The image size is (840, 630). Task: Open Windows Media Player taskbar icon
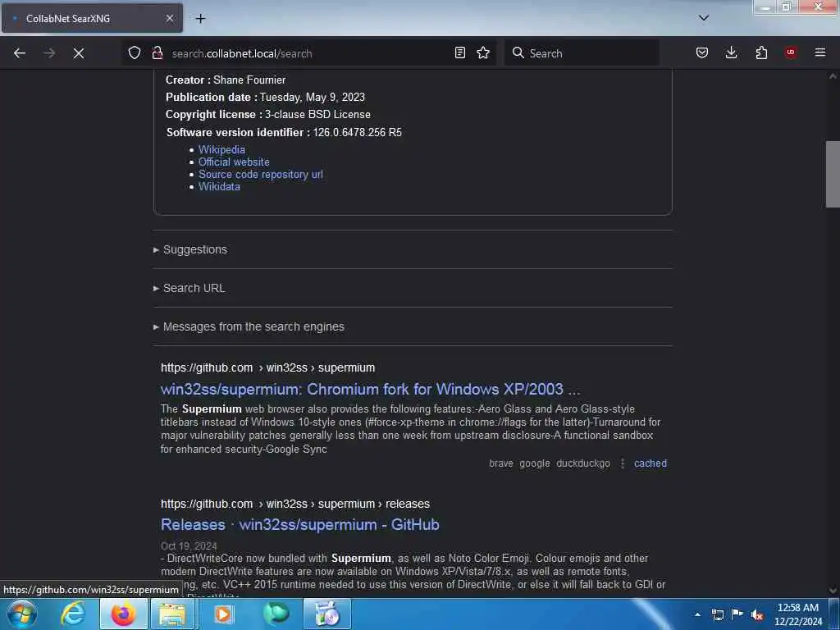tap(223, 614)
